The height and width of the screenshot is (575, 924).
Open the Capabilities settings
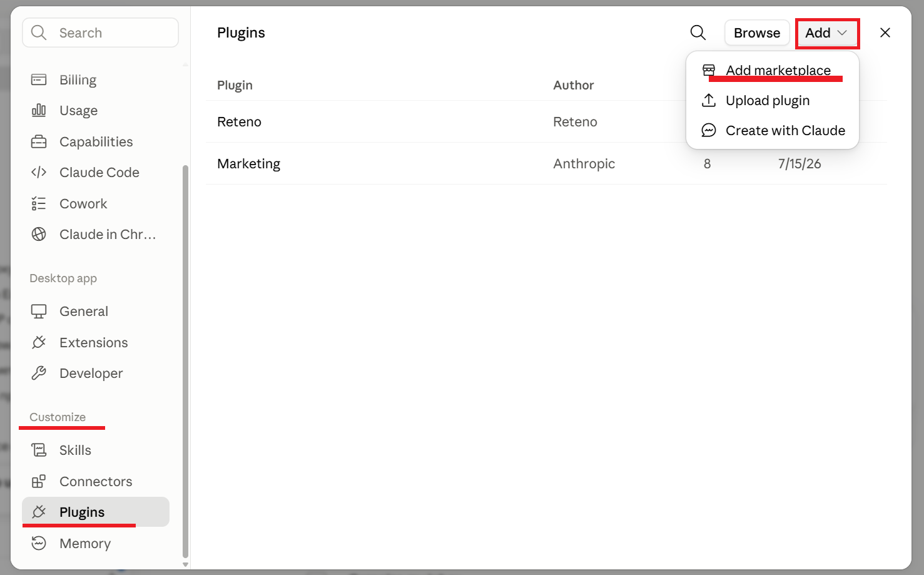tap(95, 141)
